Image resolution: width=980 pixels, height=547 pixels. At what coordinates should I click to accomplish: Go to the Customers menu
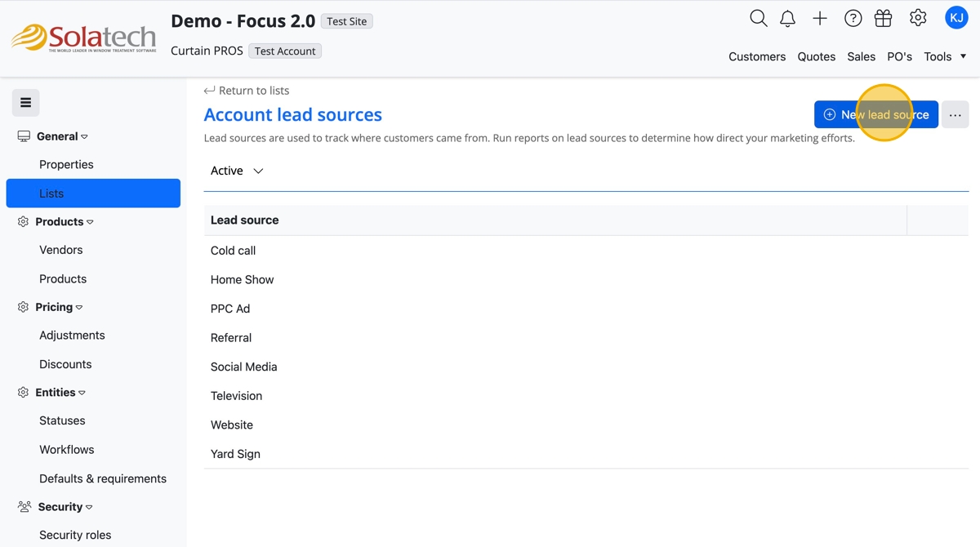click(757, 56)
